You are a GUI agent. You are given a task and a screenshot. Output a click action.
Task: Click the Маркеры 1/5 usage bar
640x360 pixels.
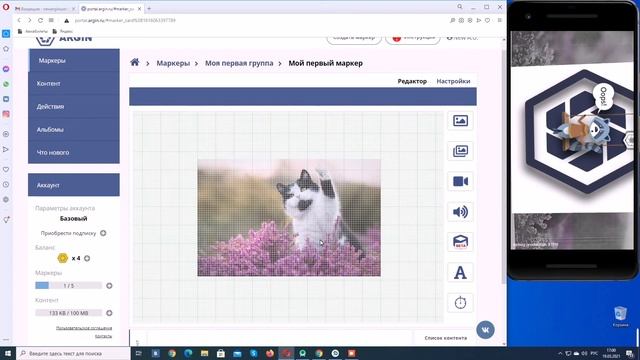click(69, 286)
